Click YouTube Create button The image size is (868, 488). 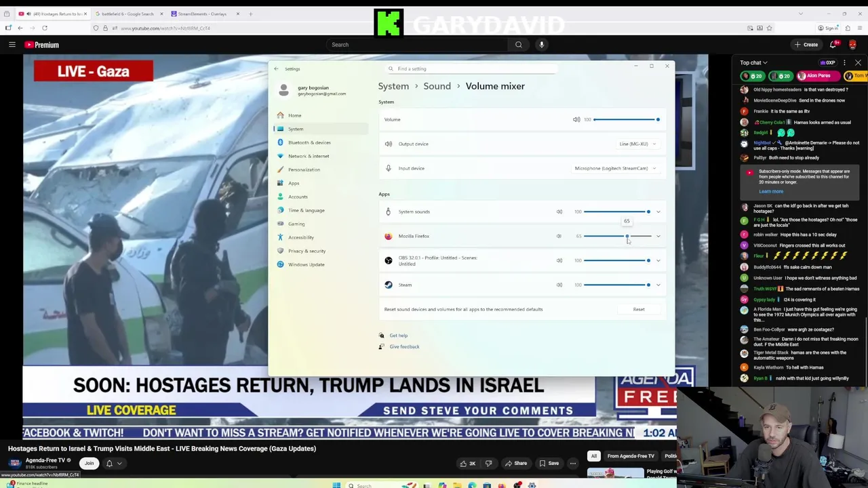point(806,45)
